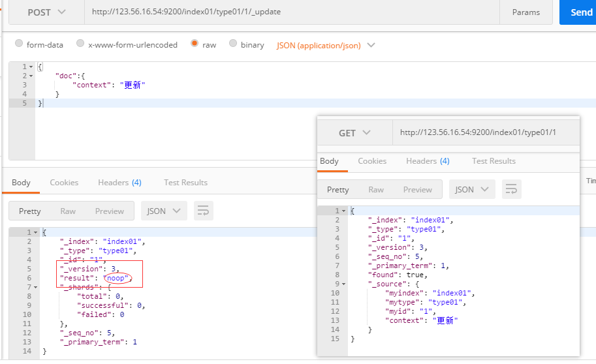Select Pretty view in POST response
Image resolution: width=596 pixels, height=364 pixels.
pyautogui.click(x=29, y=211)
